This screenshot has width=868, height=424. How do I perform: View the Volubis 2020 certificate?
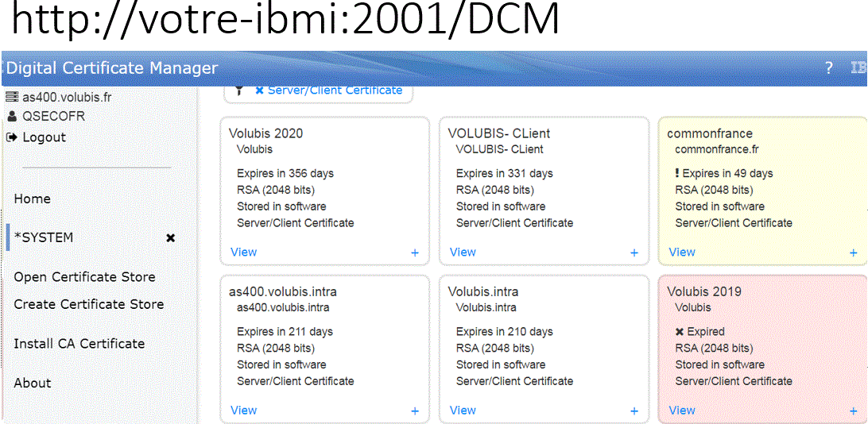click(x=243, y=252)
